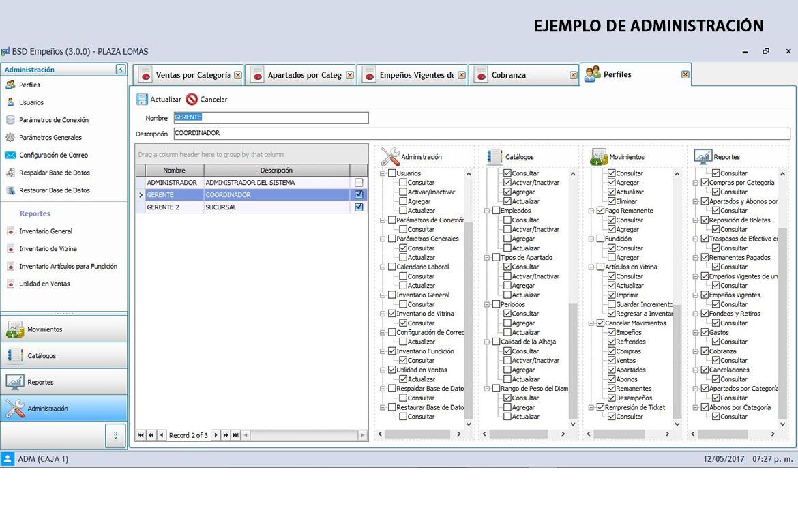Click the Inventario Artículos para Fundición icon
Viewport: 798px width, 532px height.
tap(11, 266)
